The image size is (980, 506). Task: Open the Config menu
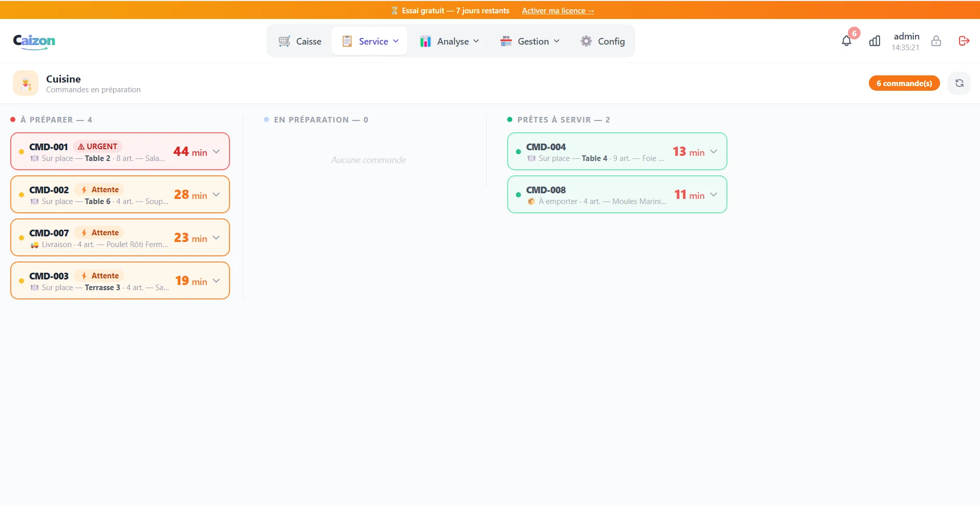point(602,41)
